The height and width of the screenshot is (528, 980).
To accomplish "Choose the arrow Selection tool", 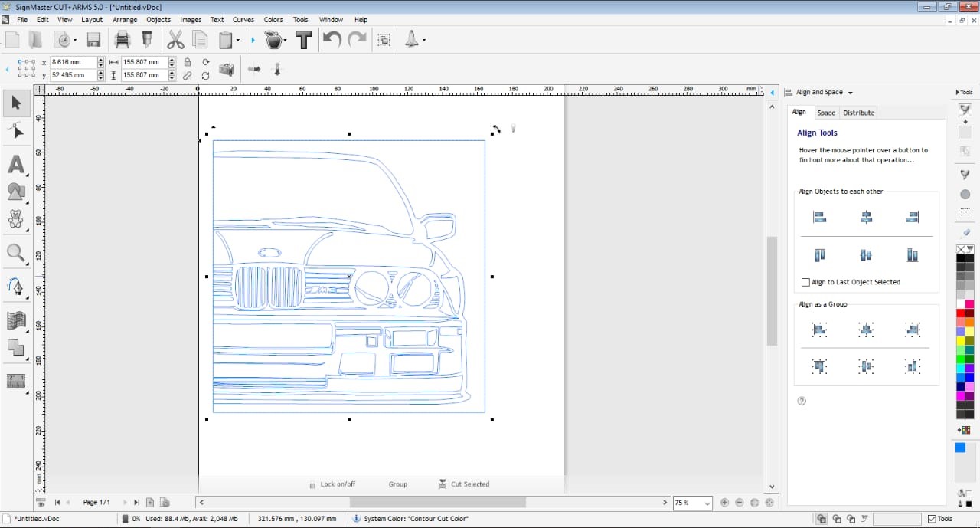I will (16, 103).
